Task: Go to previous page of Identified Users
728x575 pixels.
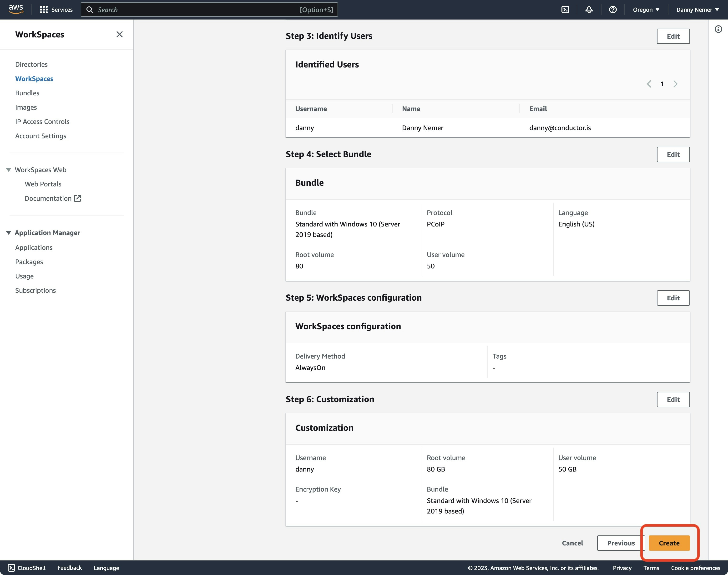Action: [649, 84]
